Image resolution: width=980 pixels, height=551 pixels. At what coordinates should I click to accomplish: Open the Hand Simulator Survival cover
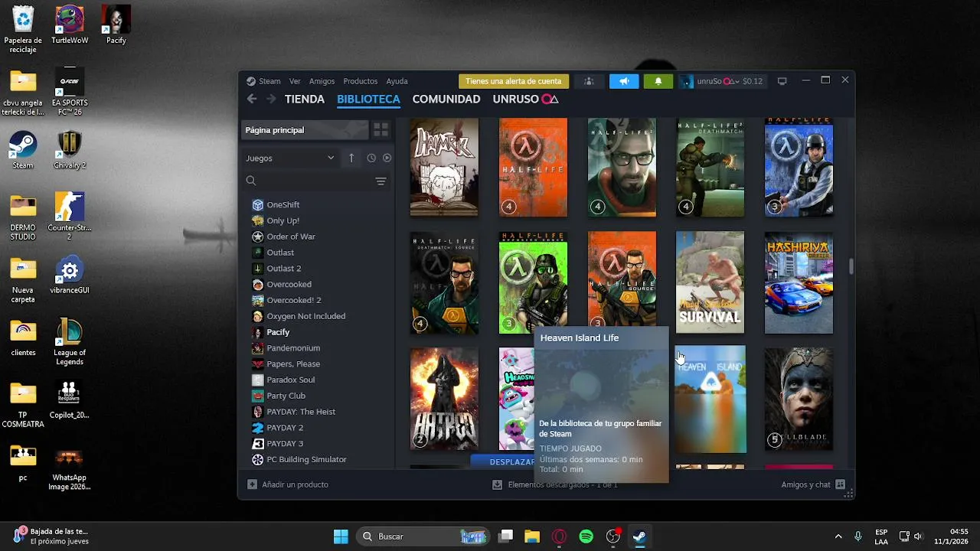pos(710,283)
